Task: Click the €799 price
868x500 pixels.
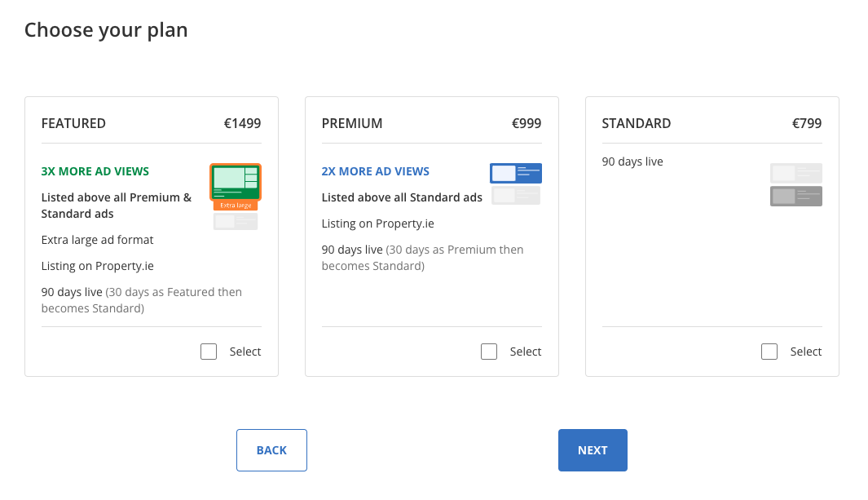Action: pyautogui.click(x=807, y=123)
